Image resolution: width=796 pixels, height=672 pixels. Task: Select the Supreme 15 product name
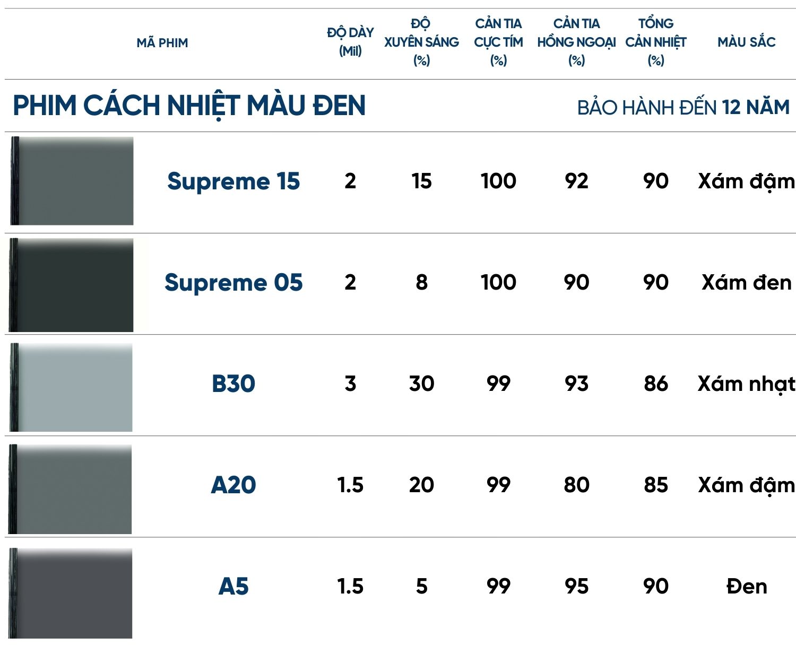click(x=233, y=181)
